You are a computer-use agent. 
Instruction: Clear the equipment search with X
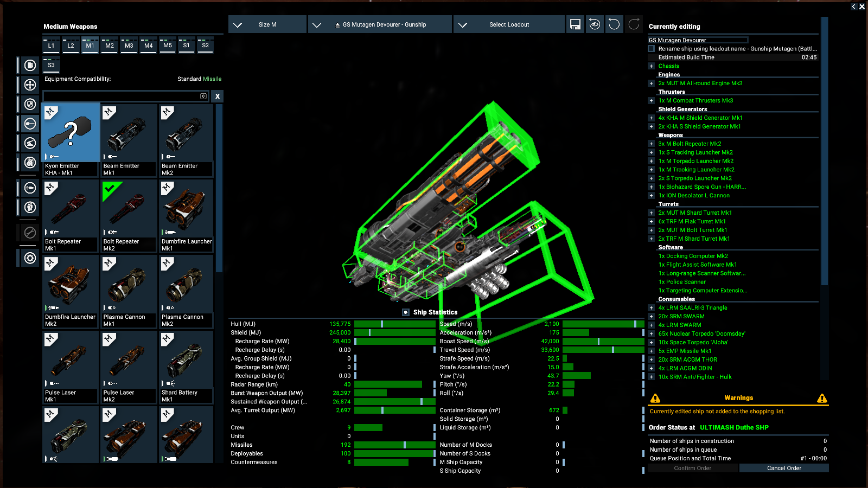(x=217, y=96)
